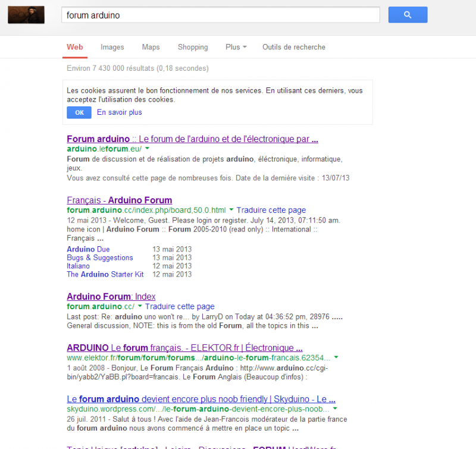476x449 pixels.
Task: Click the '13 mai 2013' date beside Arduino Due
Action: pos(172,249)
